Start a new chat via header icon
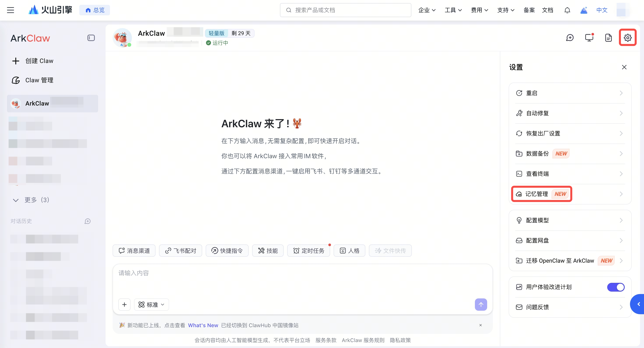Screen dimensions: 644x348 click(x=570, y=38)
